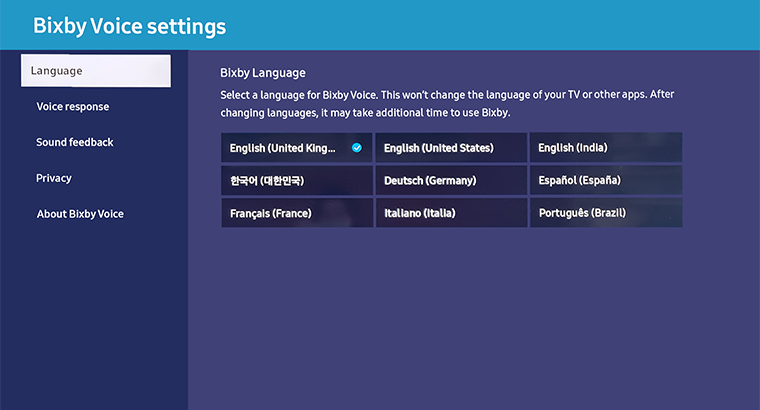
Task: Choose Français (France) language
Action: click(x=297, y=213)
